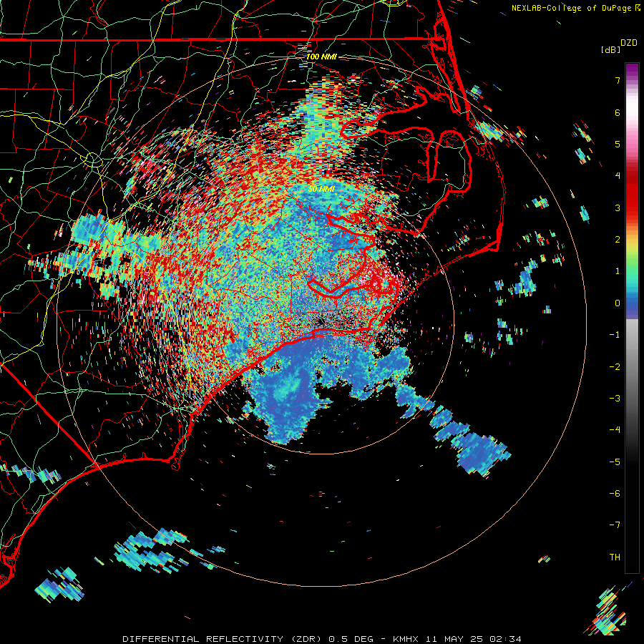The height and width of the screenshot is (644, 644).
Task: Click the -1 value on the color scale
Action: [x=615, y=335]
